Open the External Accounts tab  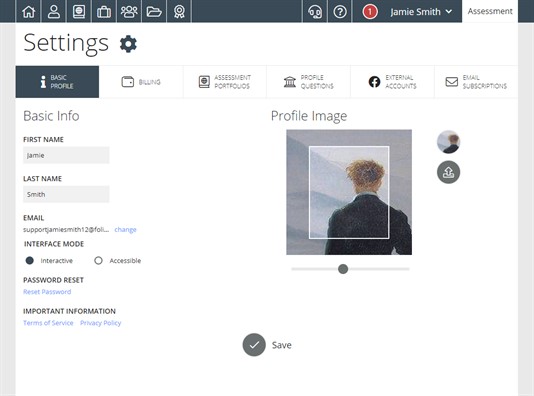pyautogui.click(x=392, y=82)
